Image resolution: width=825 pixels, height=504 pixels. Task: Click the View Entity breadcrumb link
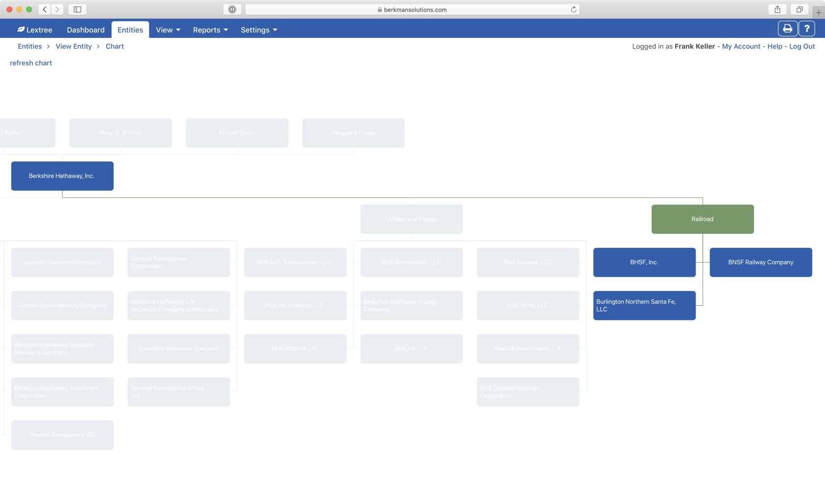tap(74, 46)
